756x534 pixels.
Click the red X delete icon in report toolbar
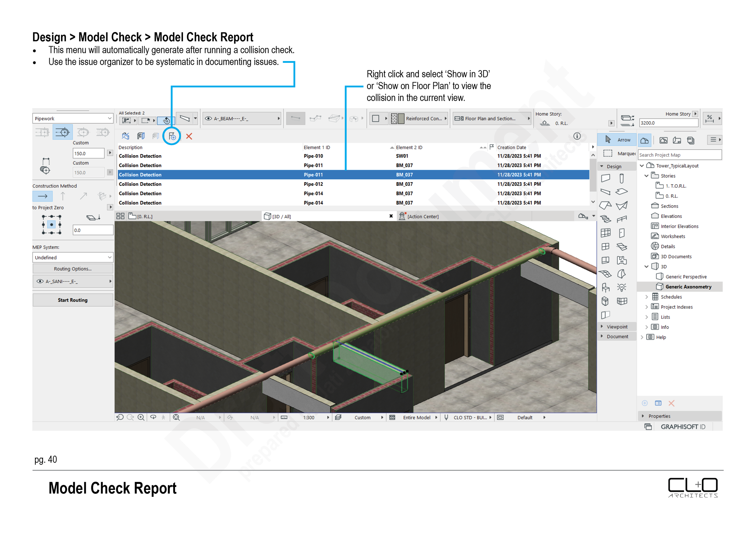(189, 136)
